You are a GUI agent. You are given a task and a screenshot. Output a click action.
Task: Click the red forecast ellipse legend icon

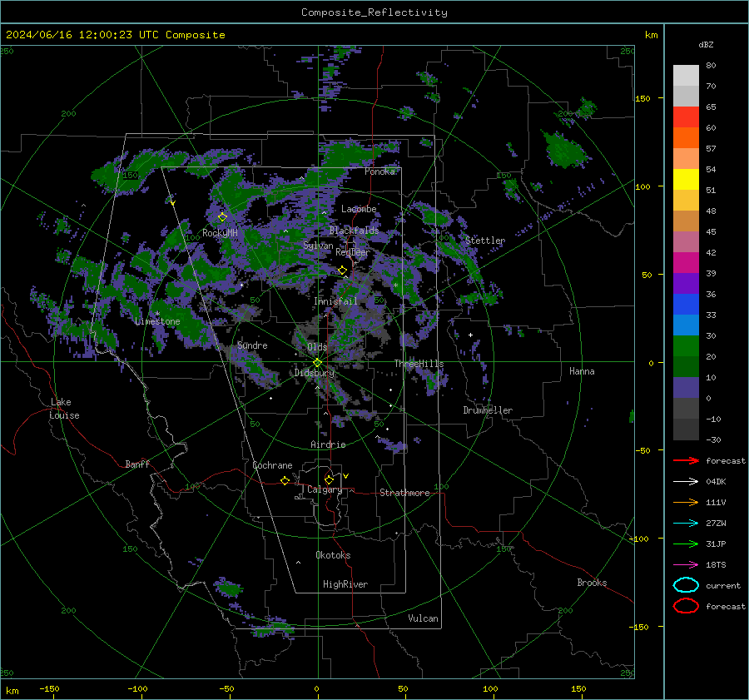click(x=686, y=606)
